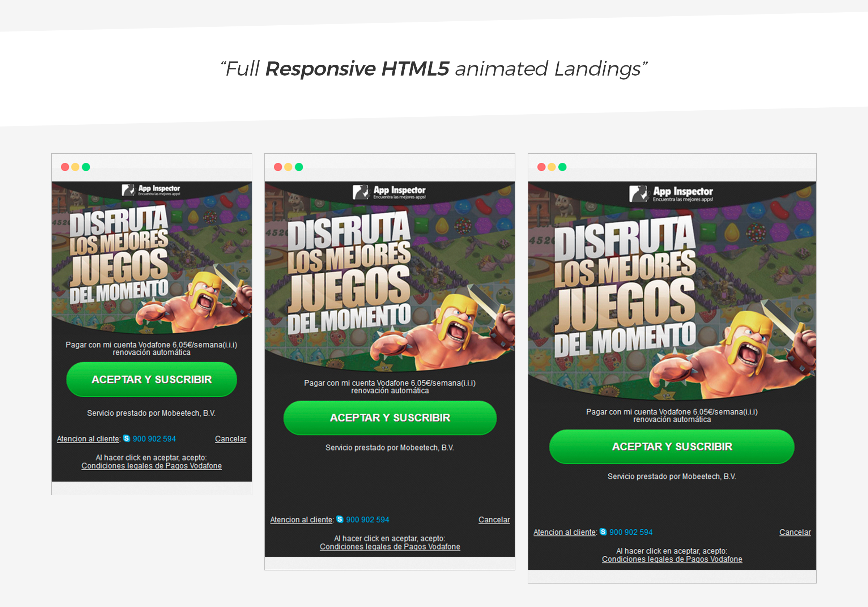Click 'Servicio prestado por Mobeetech, B.V.' in left landing
This screenshot has width=868, height=607.
pos(152,413)
